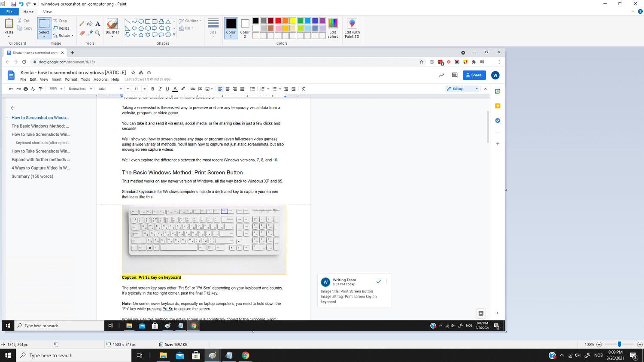
Task: Click the Print icon in Docs toolbar
Action: point(26,89)
